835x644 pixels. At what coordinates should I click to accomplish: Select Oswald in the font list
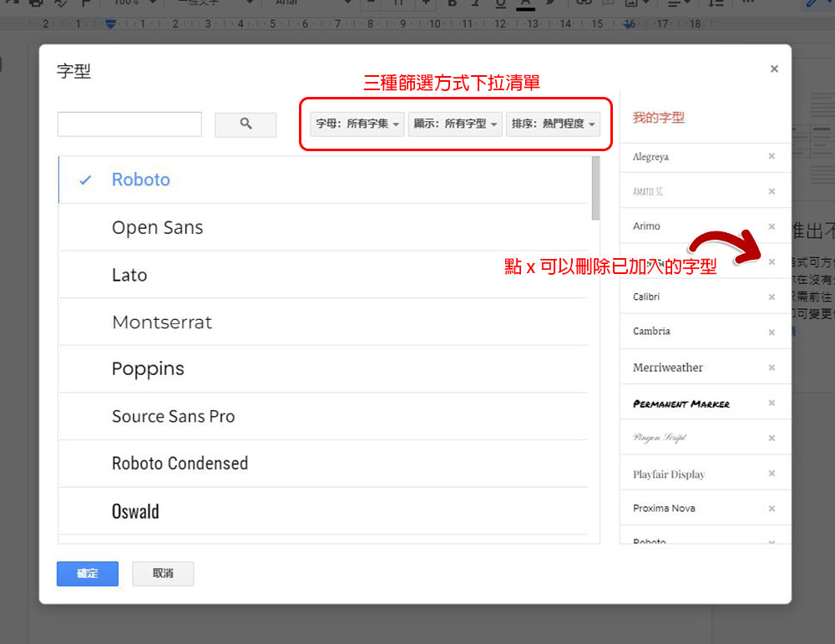point(322,511)
